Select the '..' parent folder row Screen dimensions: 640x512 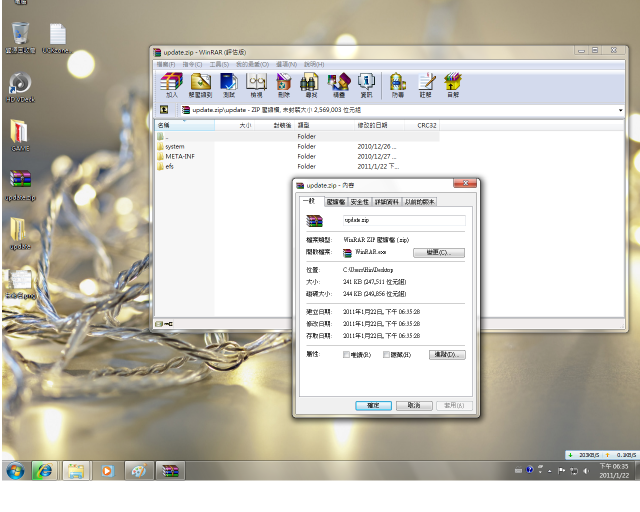[x=297, y=136]
